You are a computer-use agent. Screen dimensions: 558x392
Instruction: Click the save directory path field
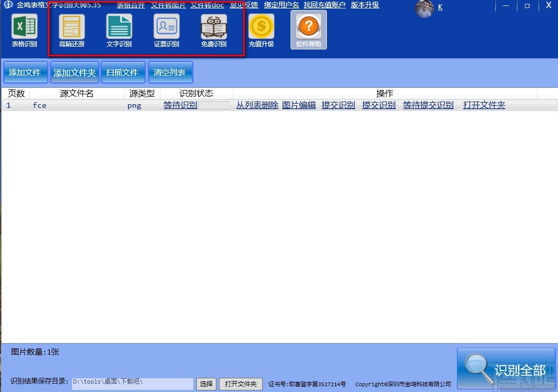[132, 384]
